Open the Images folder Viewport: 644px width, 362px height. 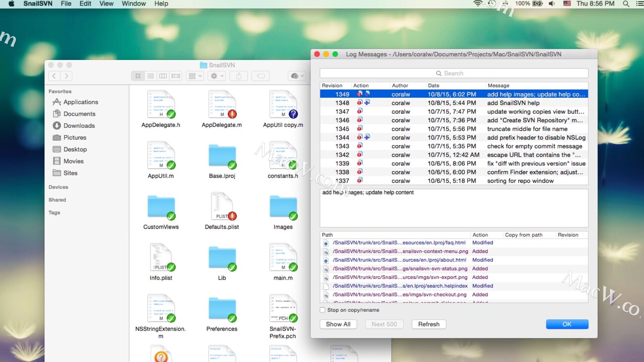283,207
